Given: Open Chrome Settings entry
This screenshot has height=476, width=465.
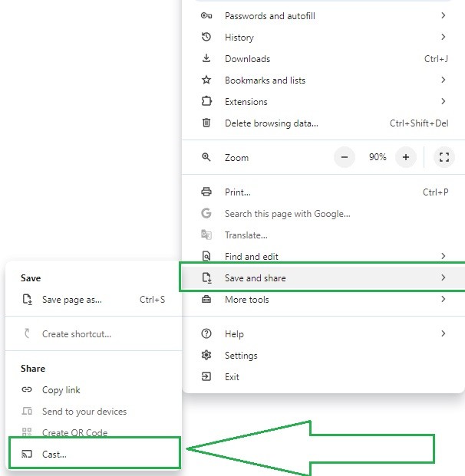Looking at the screenshot, I should [x=323, y=355].
